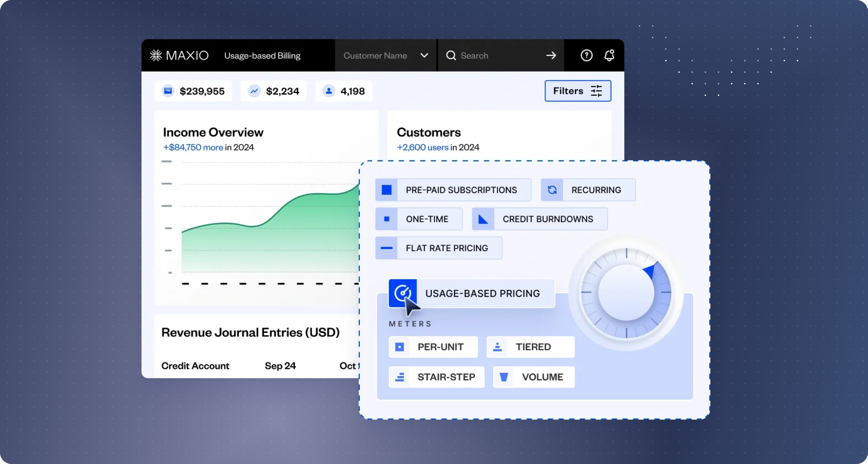This screenshot has width=868, height=464.
Task: Click the credit card revenue icon
Action: click(x=168, y=91)
